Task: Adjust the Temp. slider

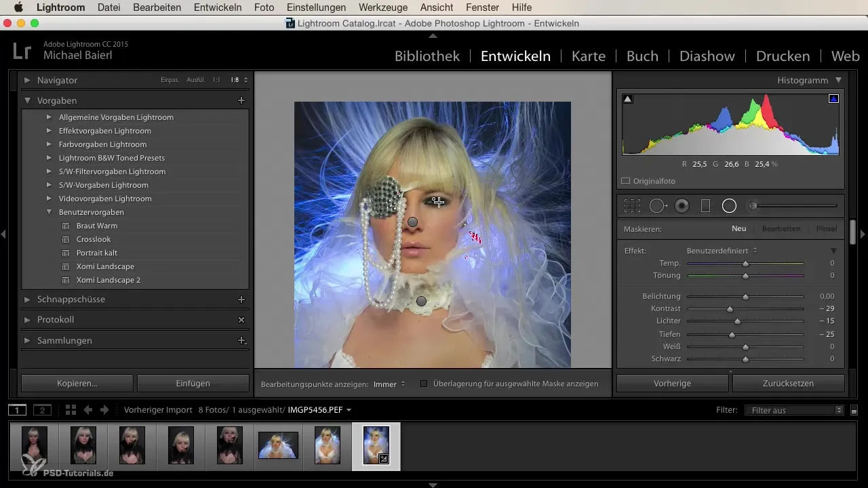Action: coord(745,263)
